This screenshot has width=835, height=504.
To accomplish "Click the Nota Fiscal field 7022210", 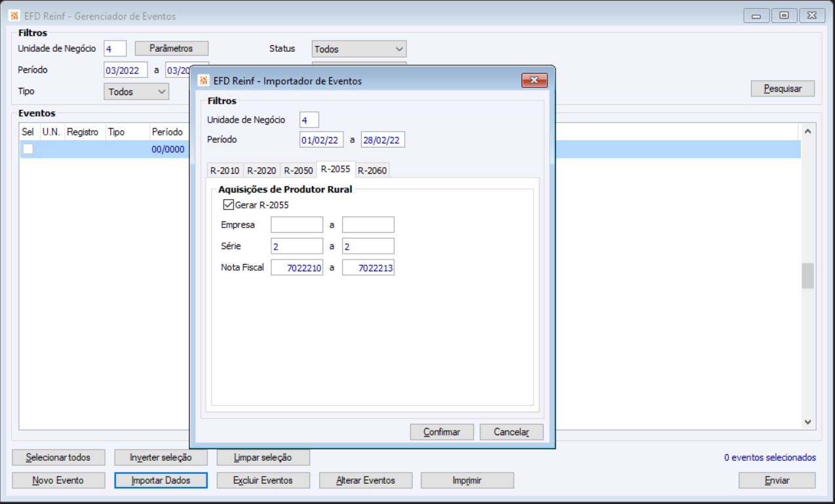I will [297, 267].
